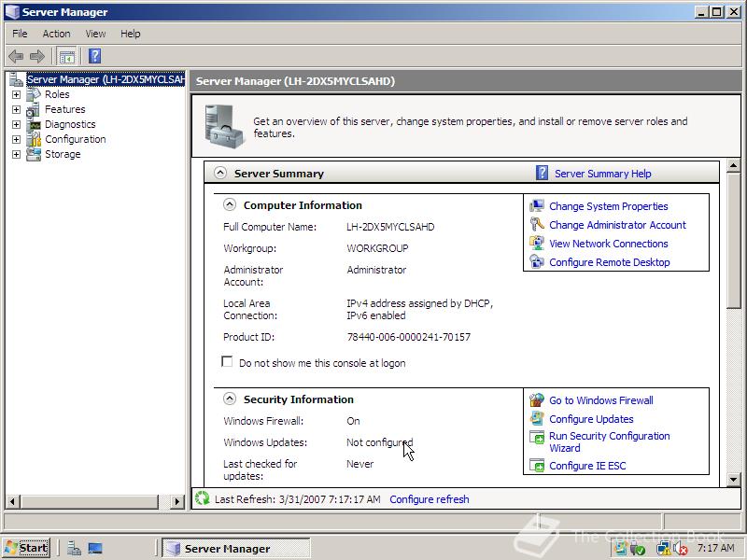Click the Change Administrator Account keys icon
This screenshot has width=747, height=560.
[537, 224]
